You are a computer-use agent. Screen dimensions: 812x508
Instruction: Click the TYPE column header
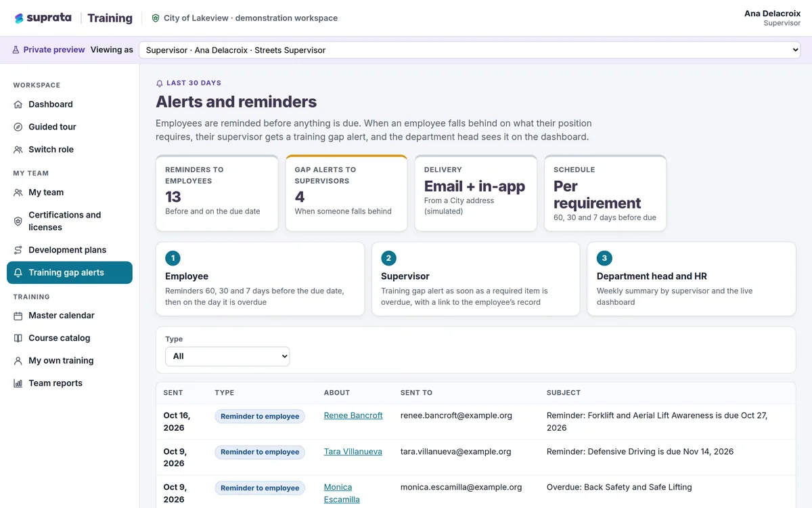tap(225, 393)
